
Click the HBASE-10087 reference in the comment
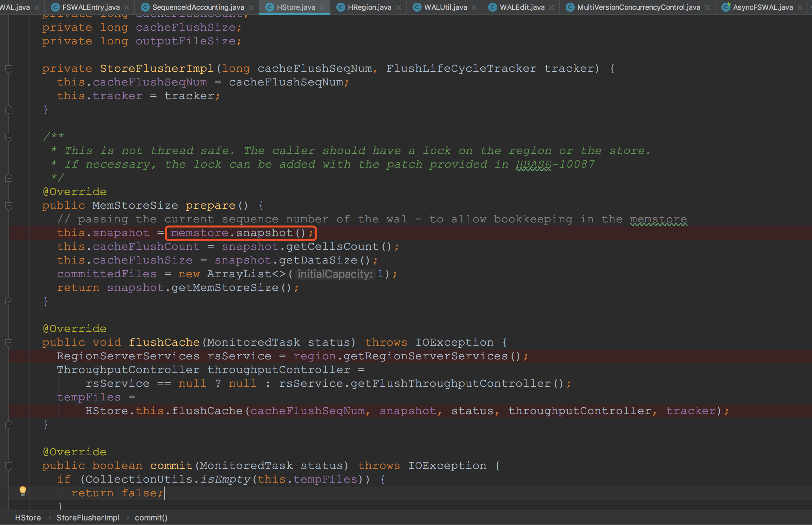555,164
